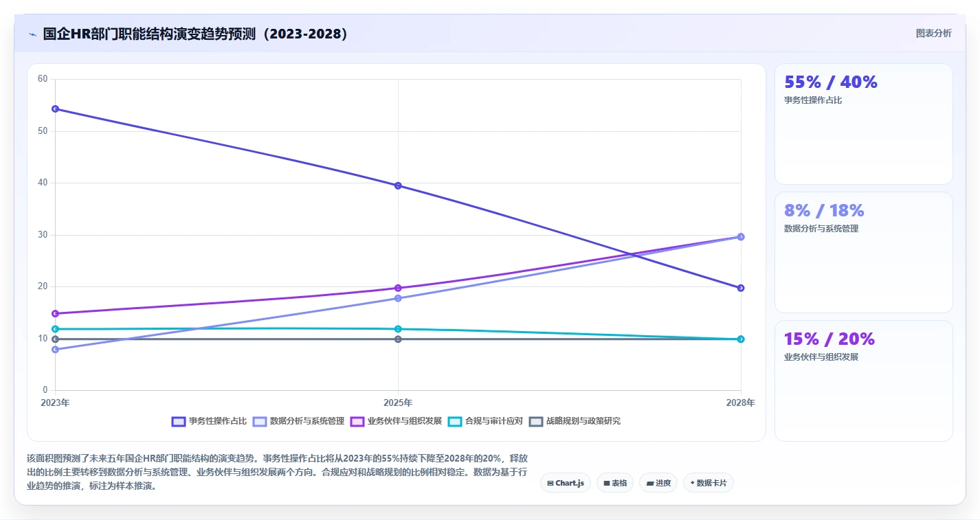
Task: Click the 2025年 data point on 数据分析 line
Action: pyautogui.click(x=398, y=298)
